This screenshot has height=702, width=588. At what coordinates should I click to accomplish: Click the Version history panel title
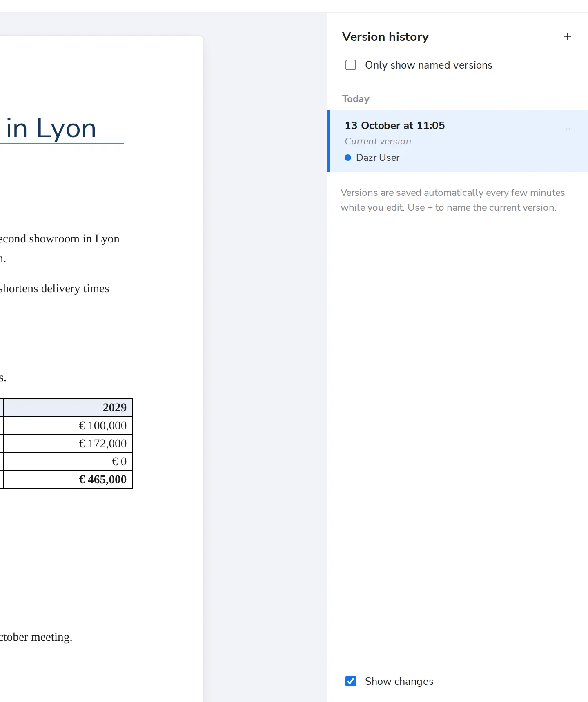point(385,37)
